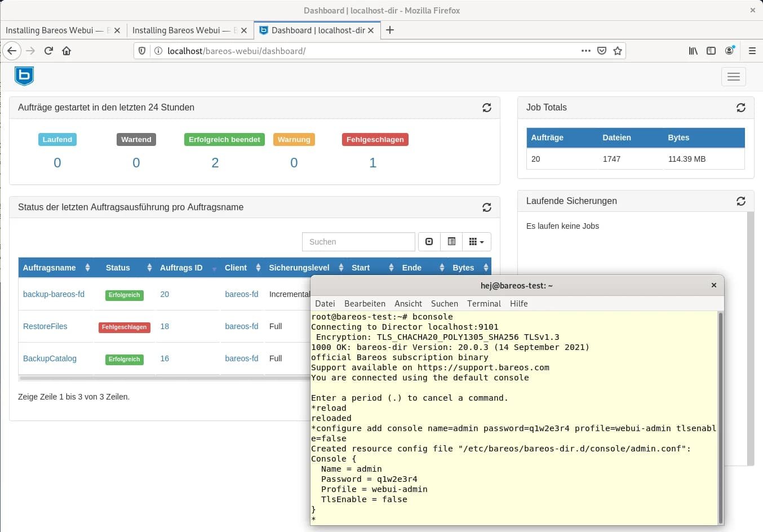Open page actions three-dot menu
This screenshot has width=763, height=532.
tap(586, 51)
